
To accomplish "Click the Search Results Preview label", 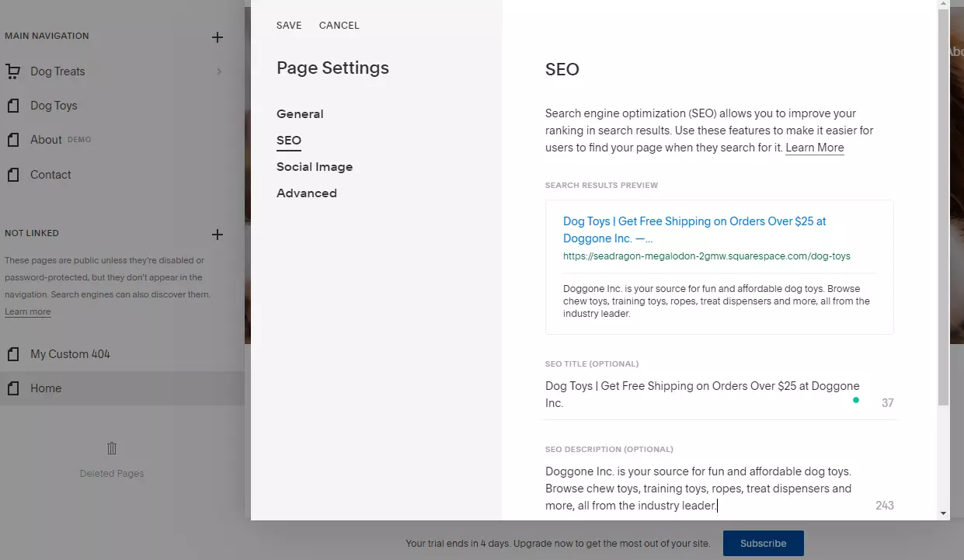I will (x=601, y=186).
